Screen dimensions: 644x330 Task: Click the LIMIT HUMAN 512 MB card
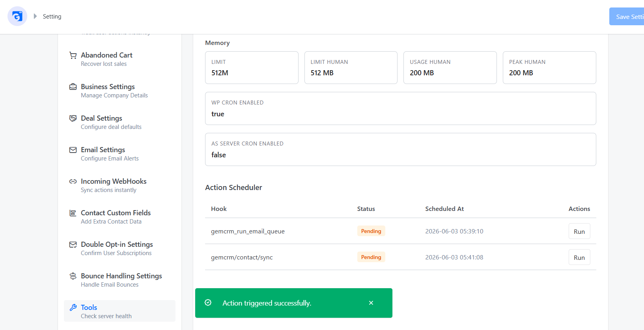tap(351, 67)
